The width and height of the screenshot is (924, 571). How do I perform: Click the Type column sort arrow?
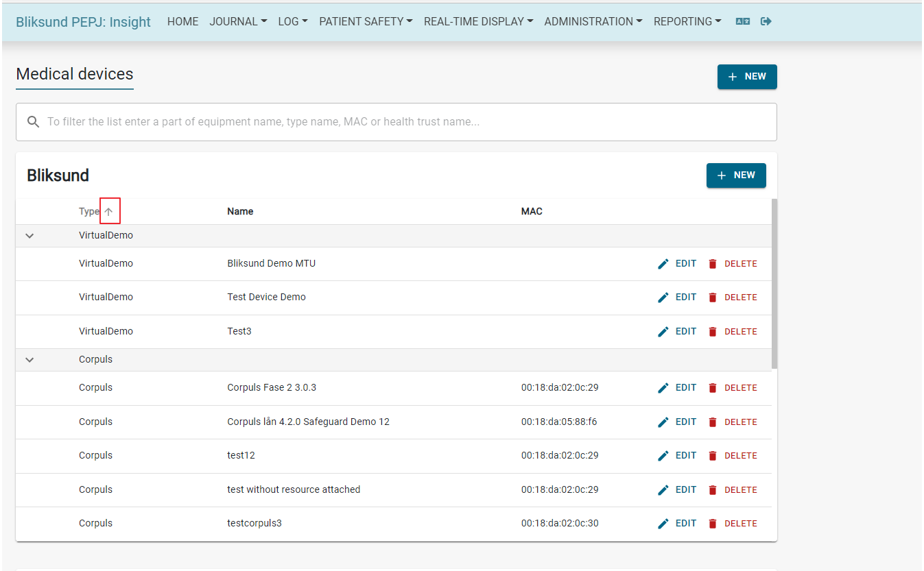[108, 212]
